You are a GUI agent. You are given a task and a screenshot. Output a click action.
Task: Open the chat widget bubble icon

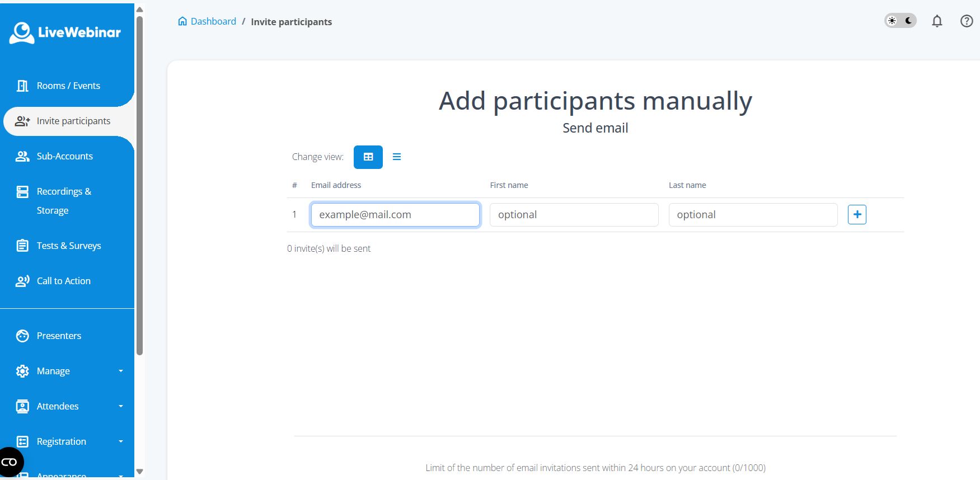[x=10, y=462]
